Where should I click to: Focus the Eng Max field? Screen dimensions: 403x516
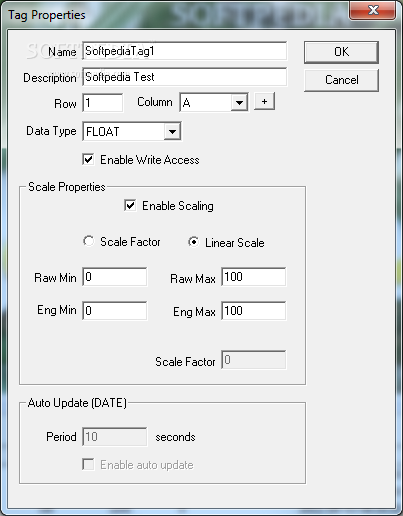point(253,311)
